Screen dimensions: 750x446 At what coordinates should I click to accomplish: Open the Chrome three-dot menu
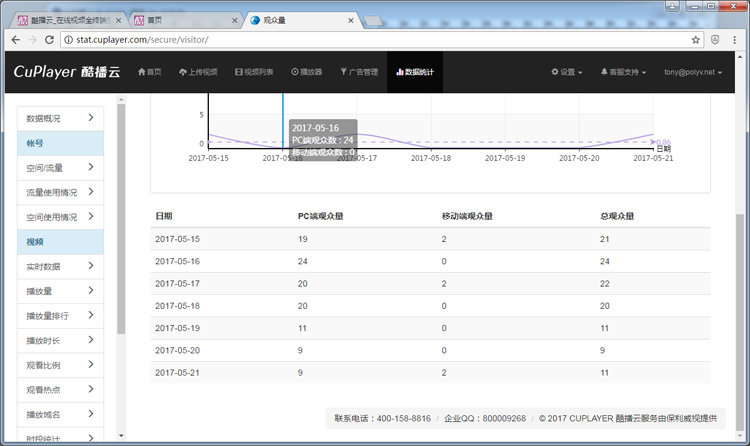click(736, 39)
